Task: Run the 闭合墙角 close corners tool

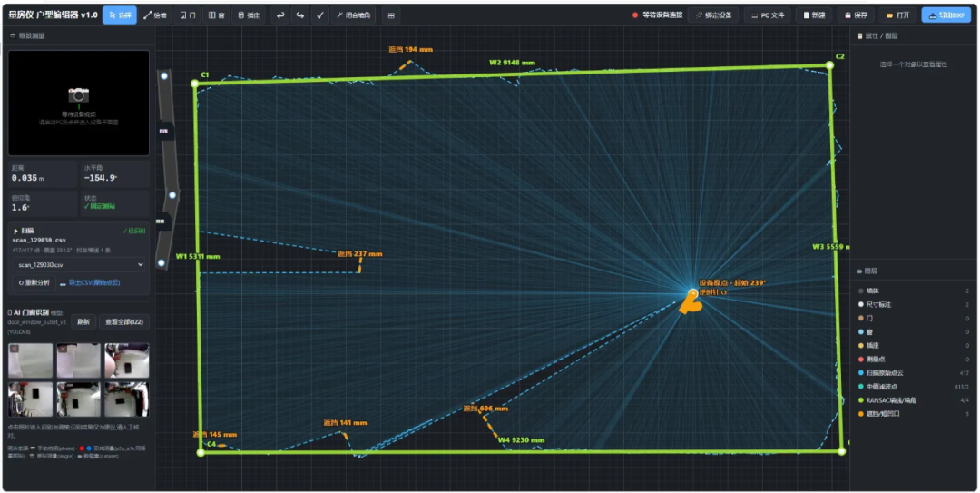Action: tap(353, 15)
